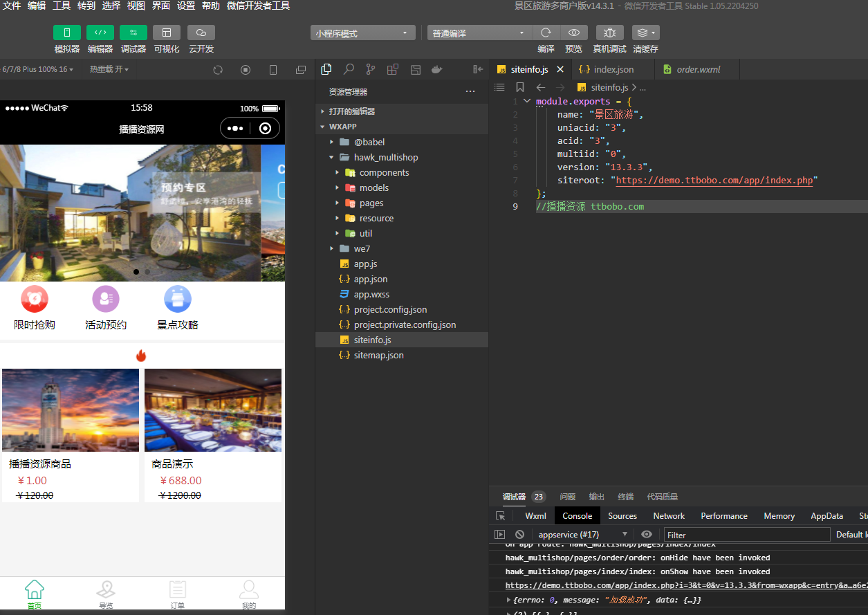Image resolution: width=868 pixels, height=615 pixels.
Task: Click the console Filter input field
Action: 747,535
